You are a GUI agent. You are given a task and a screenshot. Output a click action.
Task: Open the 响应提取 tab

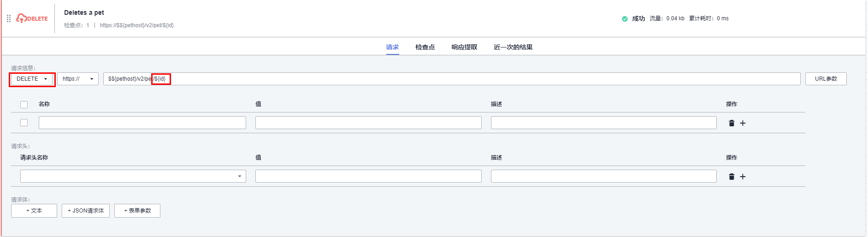(464, 47)
